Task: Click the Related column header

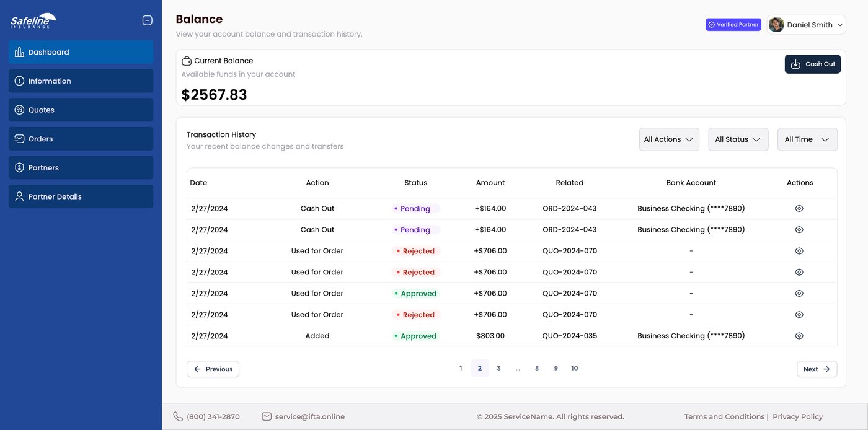Action: click(x=569, y=183)
